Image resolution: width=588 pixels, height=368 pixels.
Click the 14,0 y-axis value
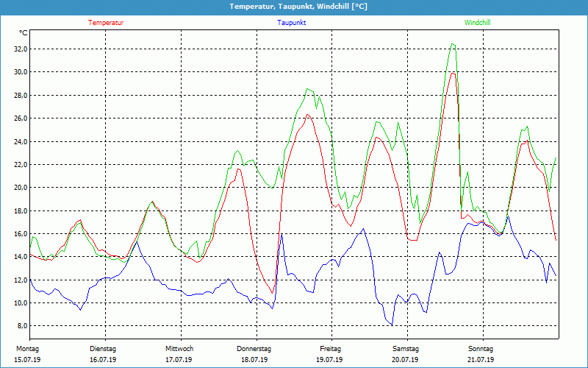(x=21, y=257)
